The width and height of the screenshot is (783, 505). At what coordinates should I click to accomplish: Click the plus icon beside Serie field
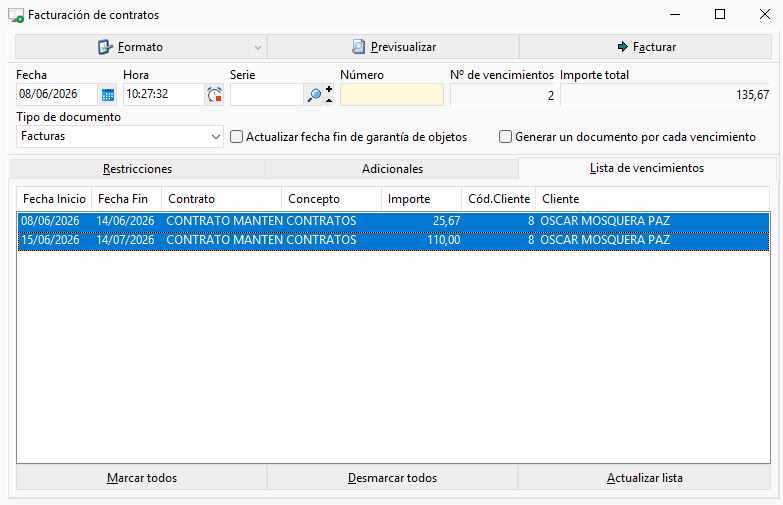(x=329, y=89)
